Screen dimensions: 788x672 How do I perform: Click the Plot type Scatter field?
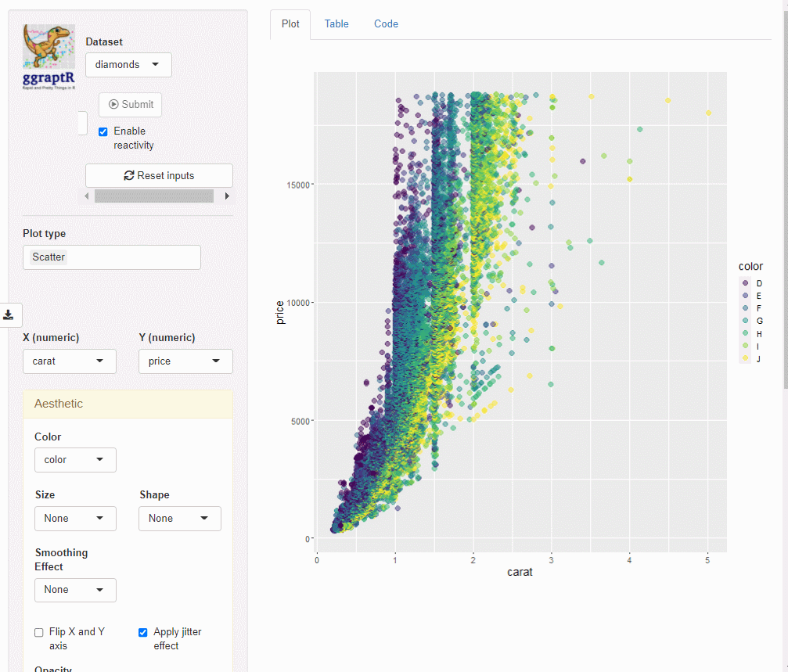[x=112, y=257]
